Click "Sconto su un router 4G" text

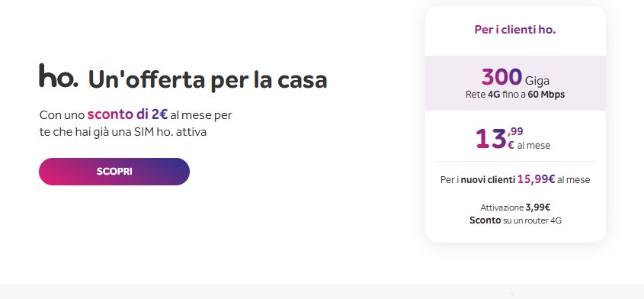[515, 220]
